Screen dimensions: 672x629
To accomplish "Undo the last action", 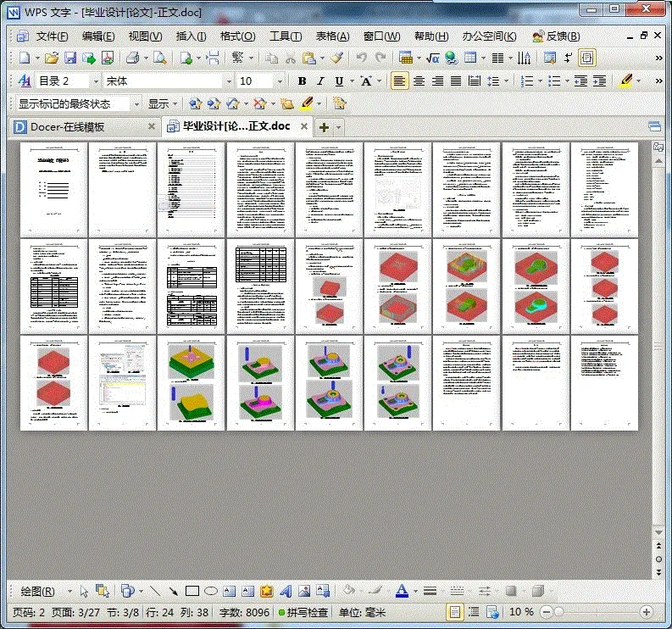I will [362, 58].
